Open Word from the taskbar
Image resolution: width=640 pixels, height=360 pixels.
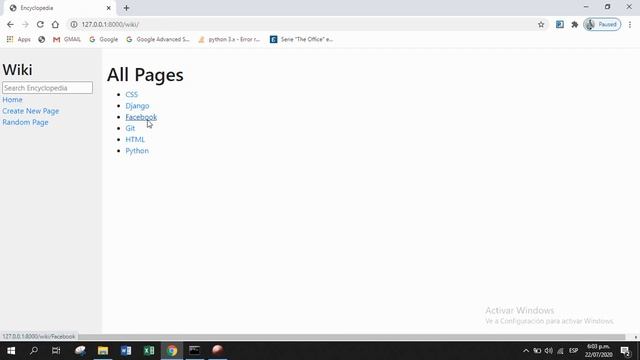(x=126, y=351)
